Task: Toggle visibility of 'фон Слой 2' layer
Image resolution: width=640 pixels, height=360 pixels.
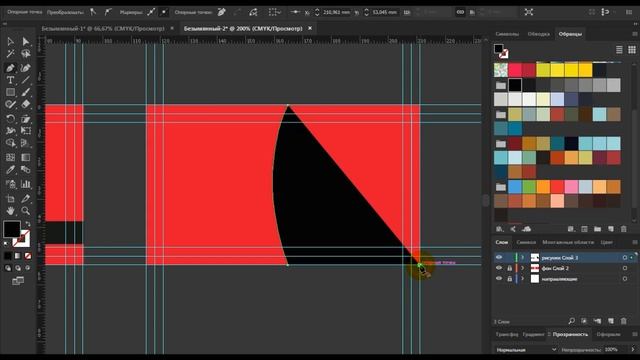Action: (x=499, y=268)
